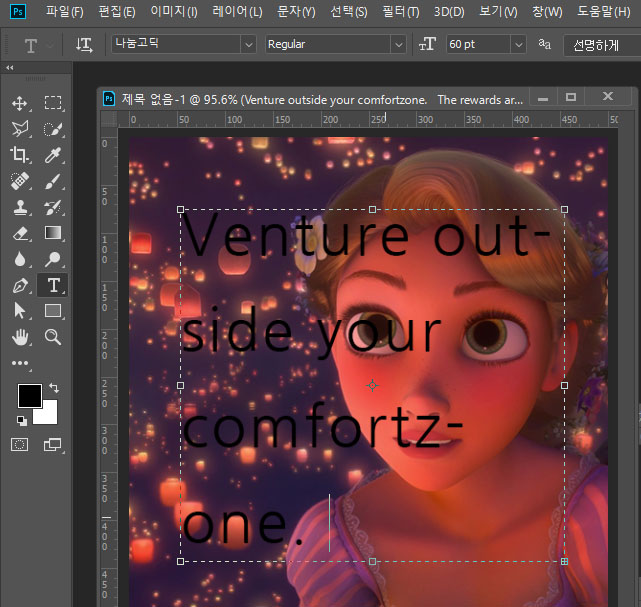Select the Hand tool
641x607 pixels.
tap(20, 337)
